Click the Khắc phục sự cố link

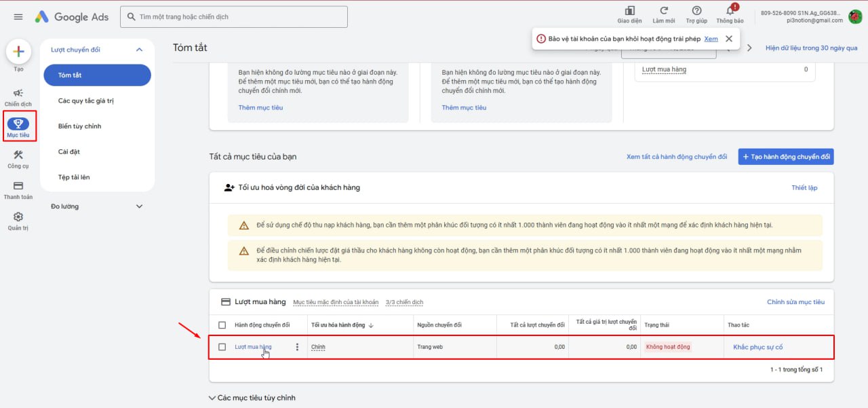click(x=757, y=347)
